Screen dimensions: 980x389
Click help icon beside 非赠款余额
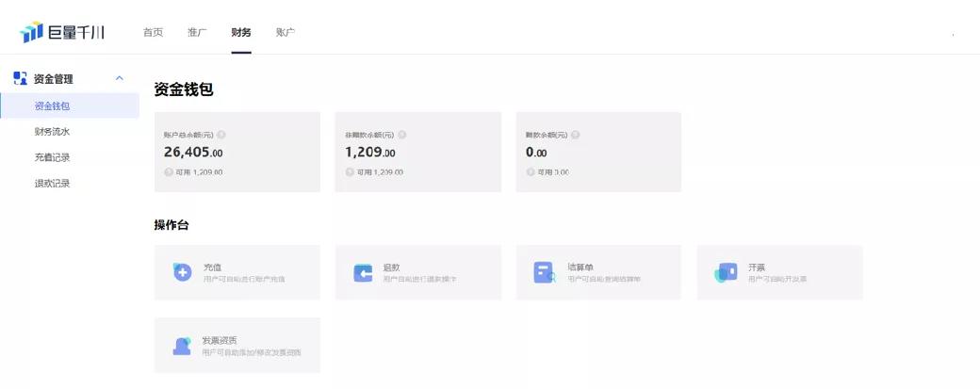point(401,135)
